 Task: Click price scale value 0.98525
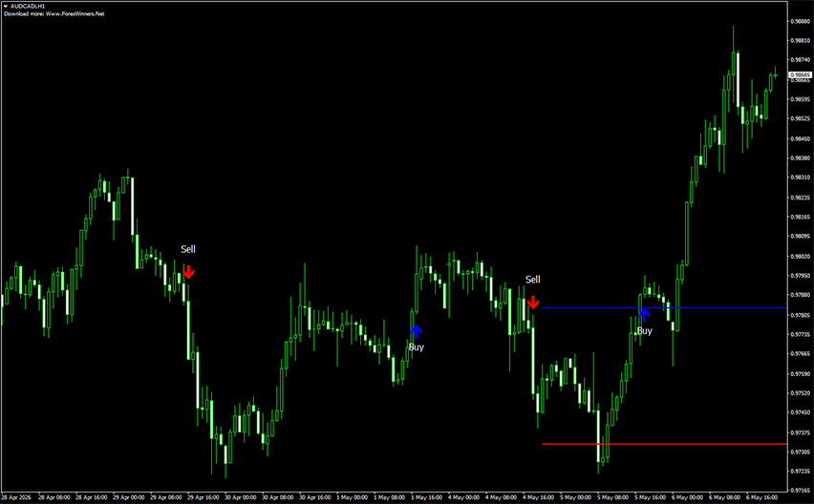click(x=801, y=118)
